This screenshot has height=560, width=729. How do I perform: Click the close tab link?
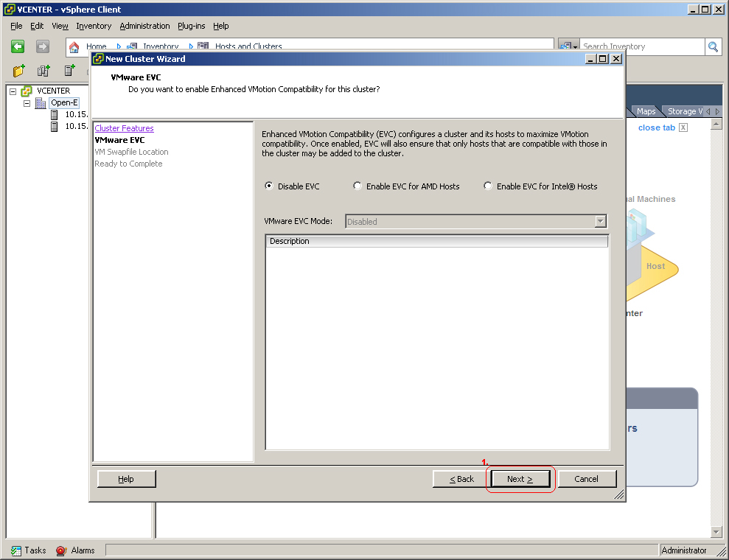pyautogui.click(x=657, y=127)
